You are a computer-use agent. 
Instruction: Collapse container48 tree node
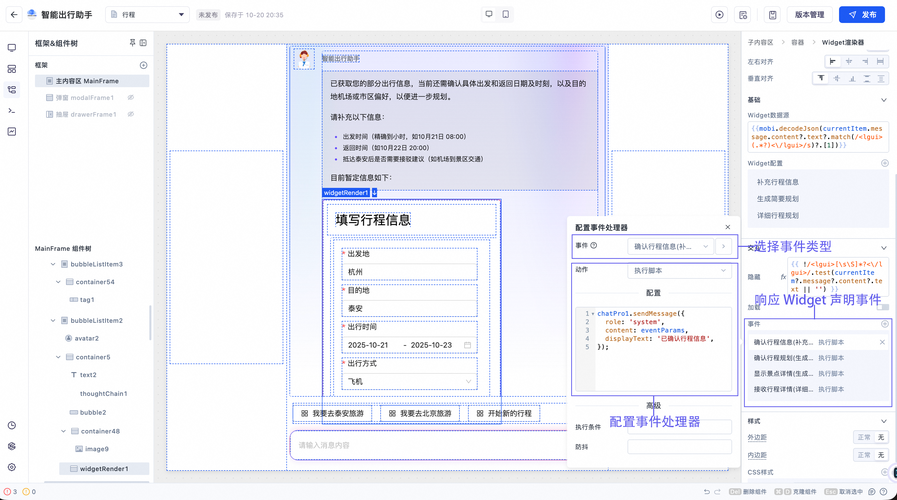(x=63, y=431)
